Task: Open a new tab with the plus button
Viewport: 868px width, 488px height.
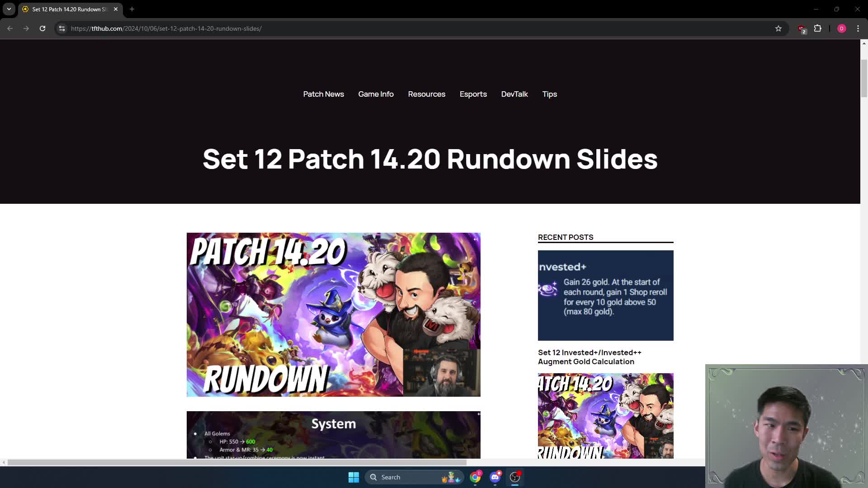Action: (132, 9)
